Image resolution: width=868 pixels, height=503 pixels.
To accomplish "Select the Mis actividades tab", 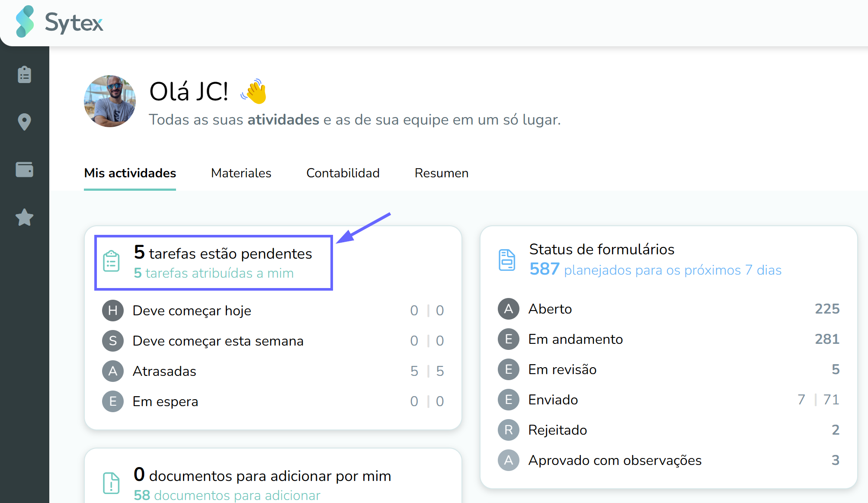I will (130, 173).
